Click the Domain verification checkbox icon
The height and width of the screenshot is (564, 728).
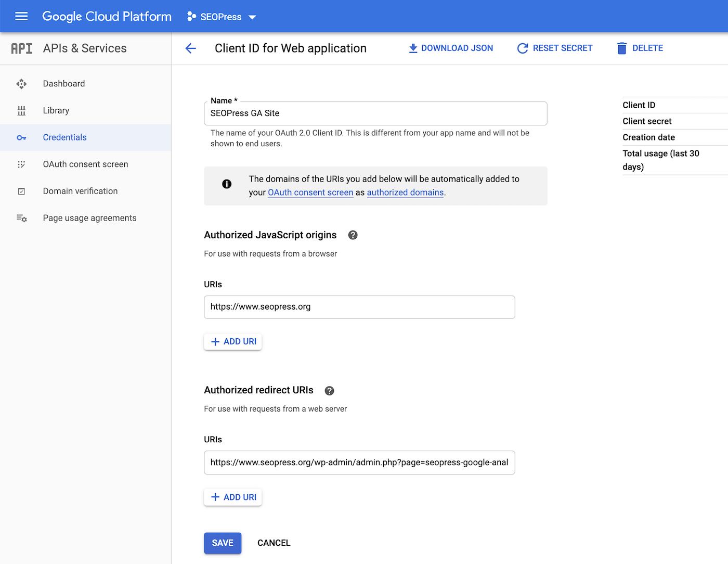coord(21,191)
